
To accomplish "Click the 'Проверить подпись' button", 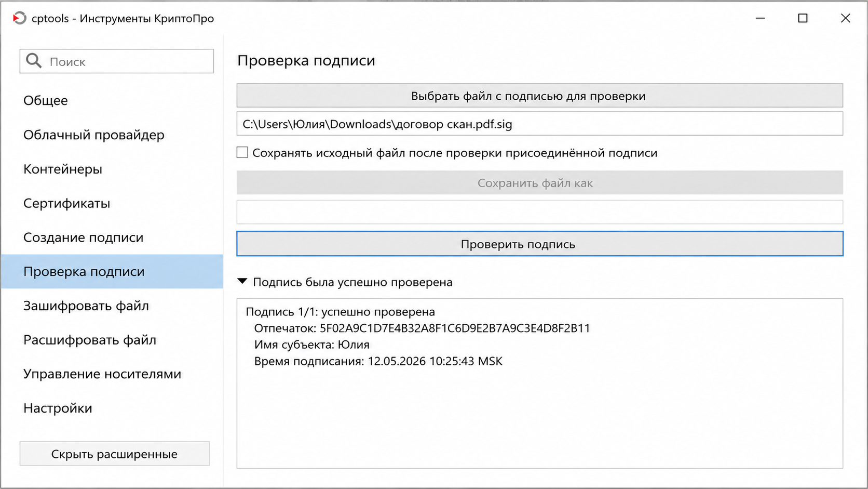I will click(x=540, y=244).
